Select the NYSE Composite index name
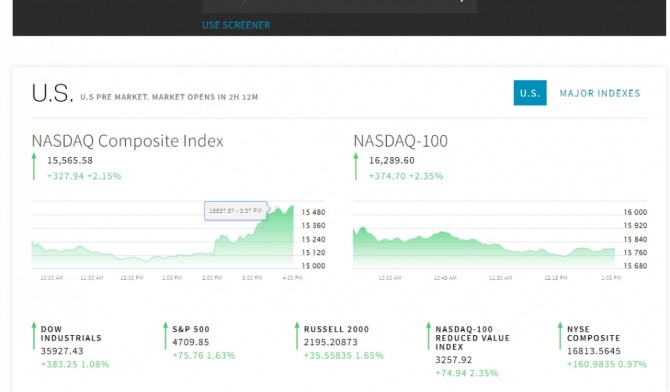670x392 pixels. (594, 333)
